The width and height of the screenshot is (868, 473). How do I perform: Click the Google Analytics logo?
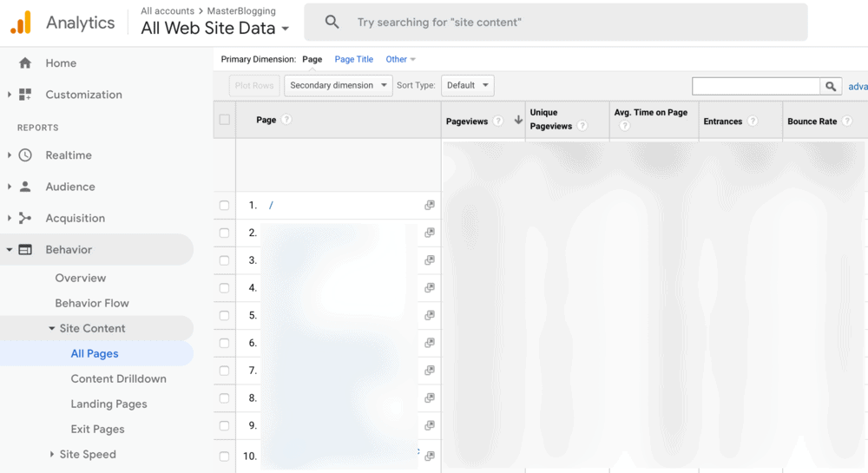tap(21, 23)
